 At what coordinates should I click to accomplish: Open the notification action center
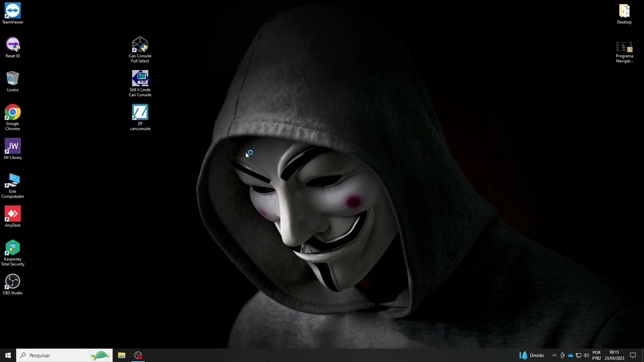click(633, 355)
